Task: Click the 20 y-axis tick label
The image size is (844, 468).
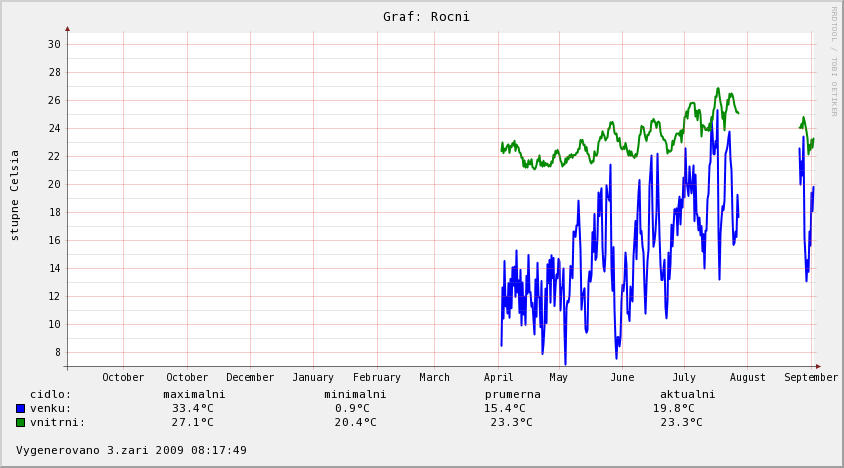Action: point(54,185)
